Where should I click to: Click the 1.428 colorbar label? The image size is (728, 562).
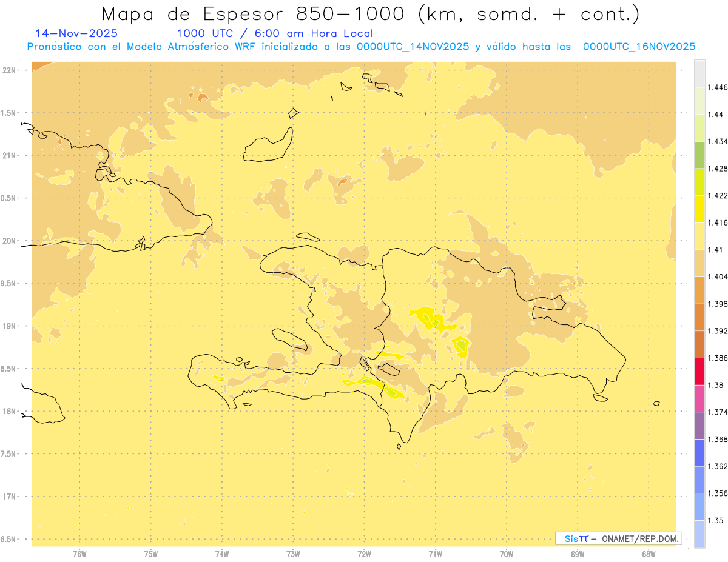[x=718, y=169]
